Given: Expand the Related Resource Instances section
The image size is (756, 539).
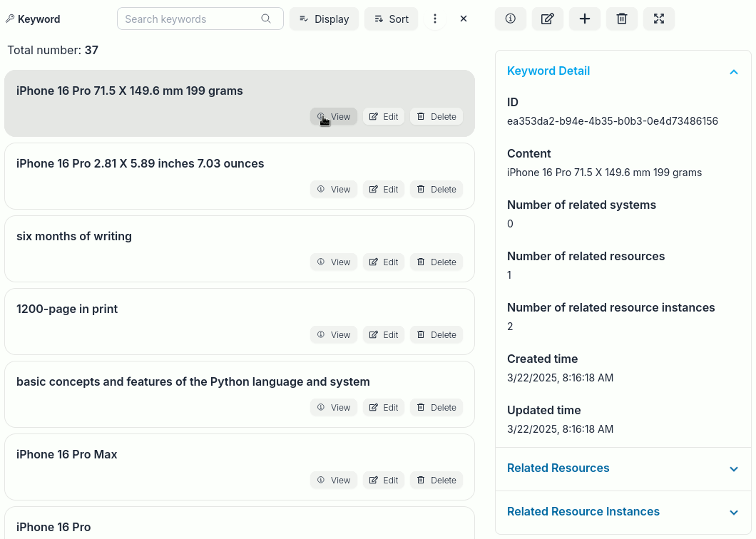Looking at the screenshot, I should point(623,511).
